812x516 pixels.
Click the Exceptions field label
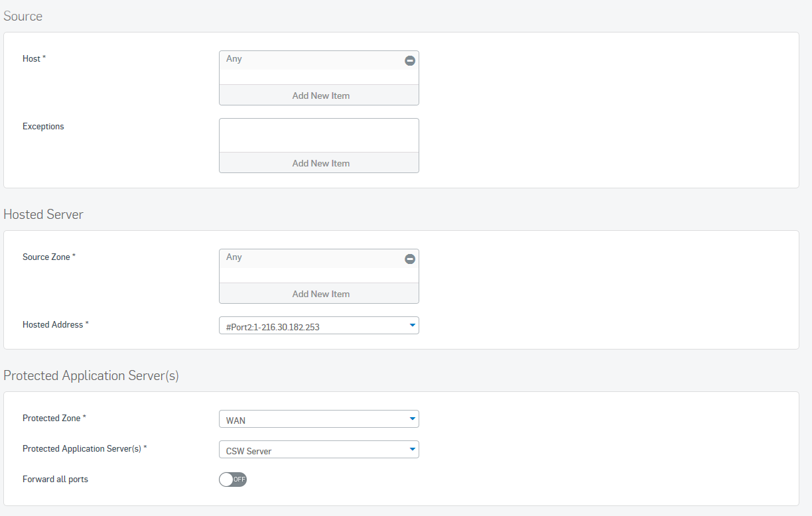click(x=43, y=126)
